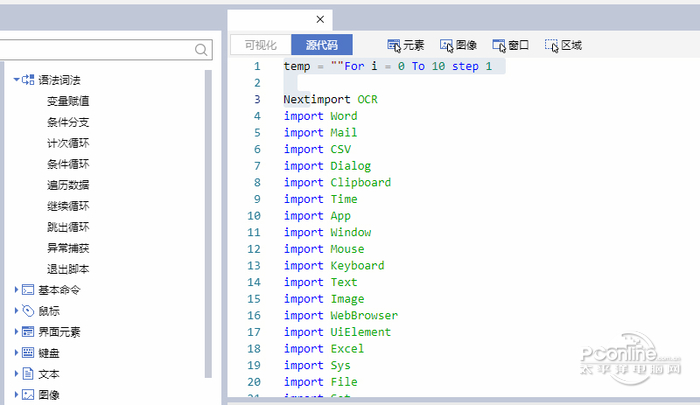Viewport: 700px width, 405px height.
Task: Click code line 'import WebBrowser'
Action: coord(341,315)
